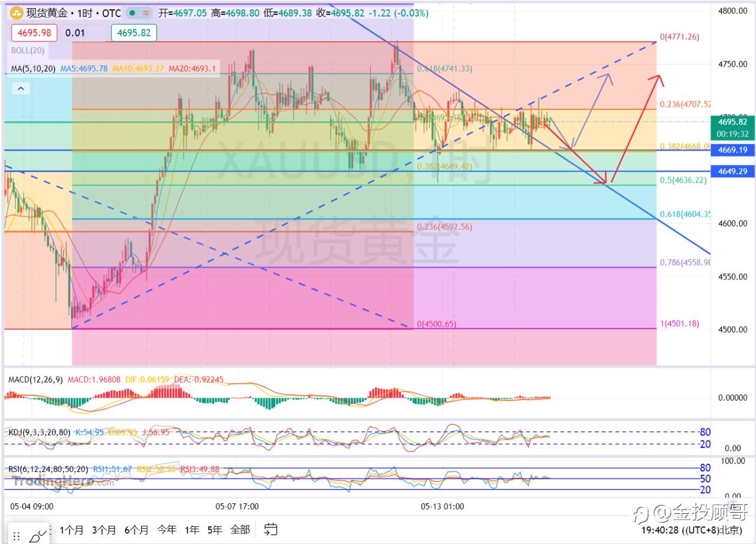Click the Fibonacci 0.236(4592.56) level label

(x=445, y=227)
